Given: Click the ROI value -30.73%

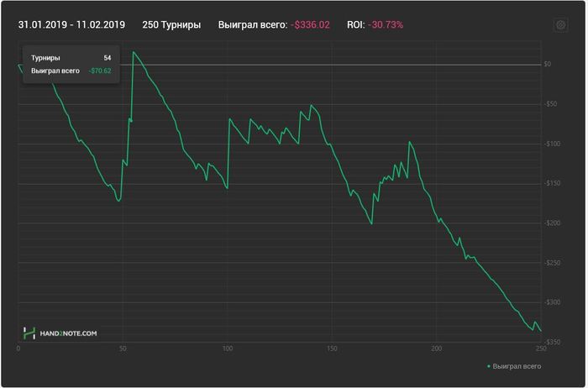Looking at the screenshot, I should pyautogui.click(x=386, y=24).
